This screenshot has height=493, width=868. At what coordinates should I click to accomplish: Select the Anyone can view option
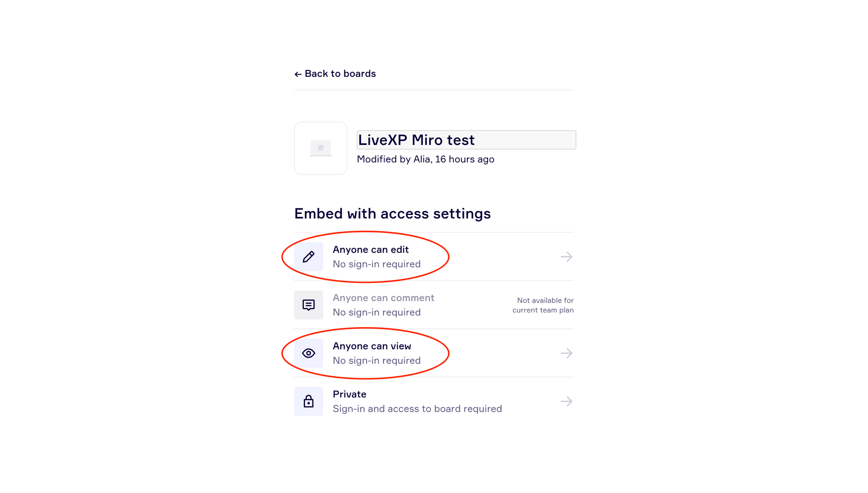(x=434, y=353)
